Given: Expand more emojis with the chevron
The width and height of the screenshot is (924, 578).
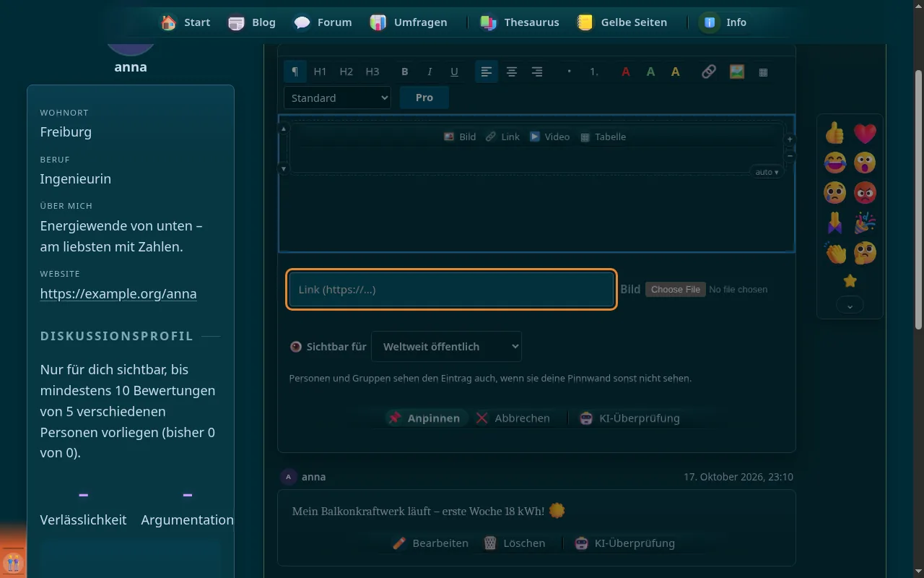Looking at the screenshot, I should (x=850, y=306).
